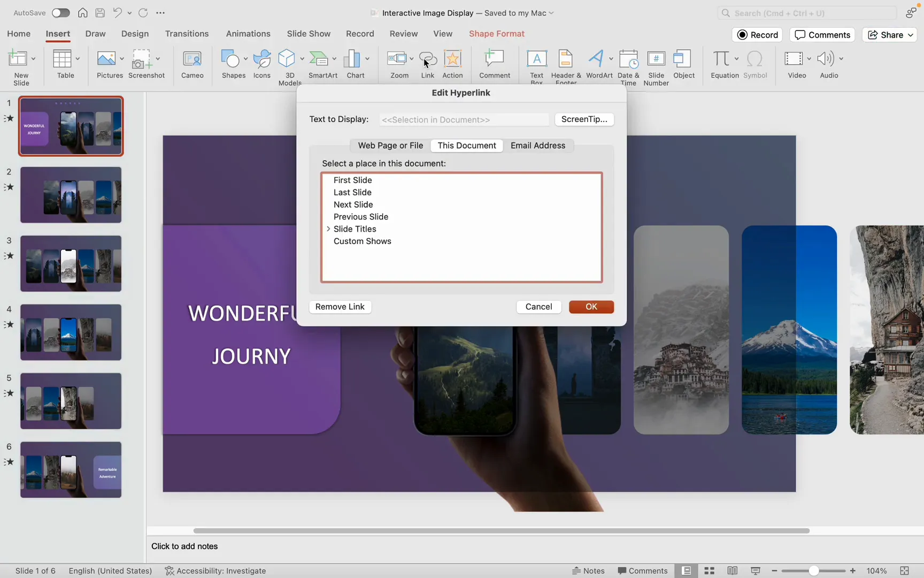This screenshot has height=578, width=924.
Task: Toggle the AutoSave switch
Action: click(x=60, y=13)
